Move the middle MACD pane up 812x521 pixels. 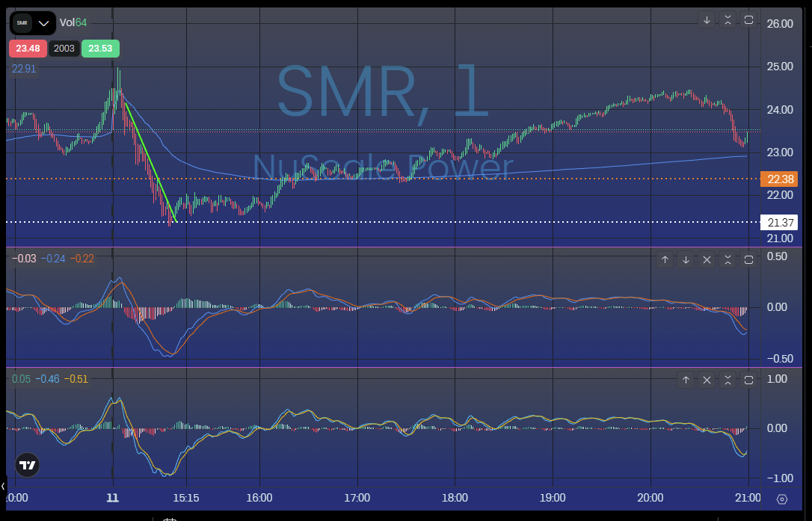coord(665,260)
